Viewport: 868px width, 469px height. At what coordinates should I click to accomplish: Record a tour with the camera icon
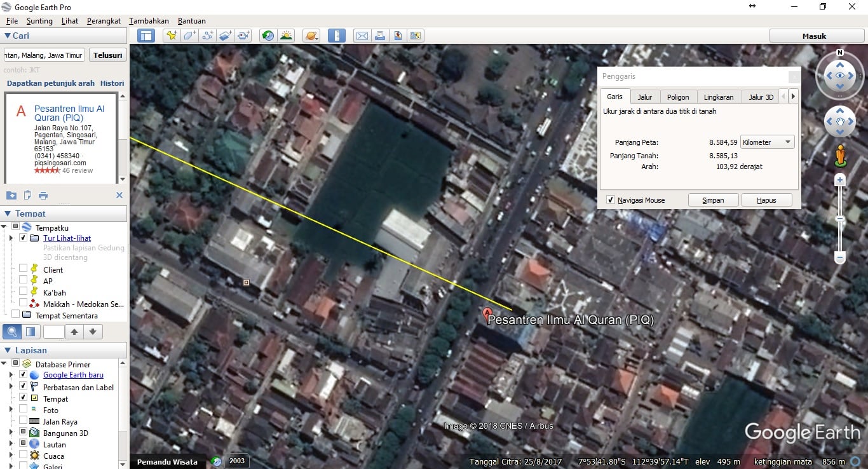pyautogui.click(x=243, y=36)
